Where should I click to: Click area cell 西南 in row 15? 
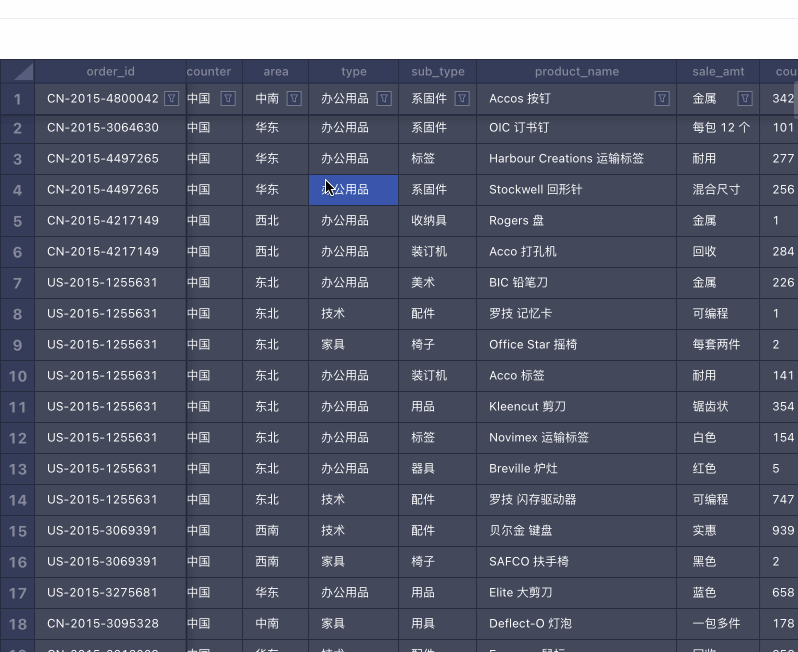coord(276,531)
